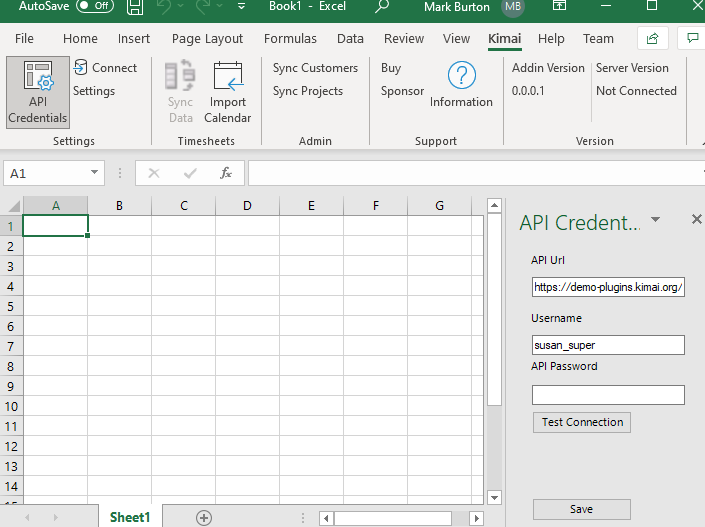The image size is (705, 527).
Task: Click the Username input field
Action: [608, 345]
